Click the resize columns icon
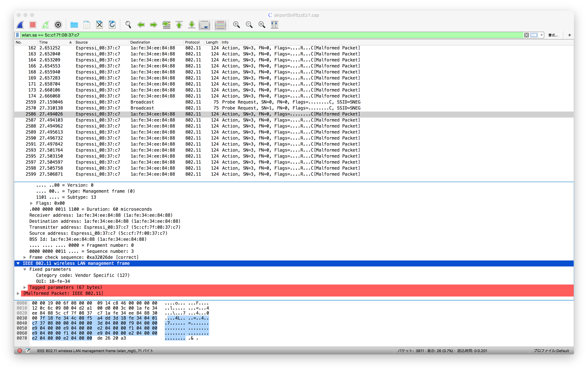Viewport: 588px width, 371px height. 274,25
